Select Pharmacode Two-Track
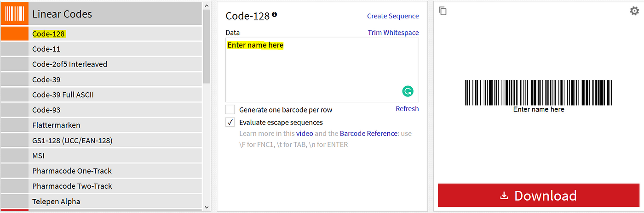This screenshot has height=213, width=644. (x=101, y=186)
